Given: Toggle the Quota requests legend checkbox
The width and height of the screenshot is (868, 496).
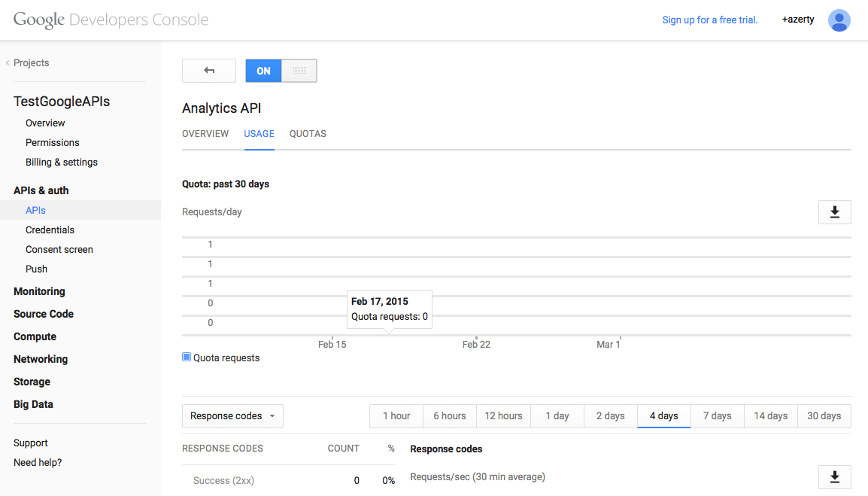Looking at the screenshot, I should click(x=187, y=358).
